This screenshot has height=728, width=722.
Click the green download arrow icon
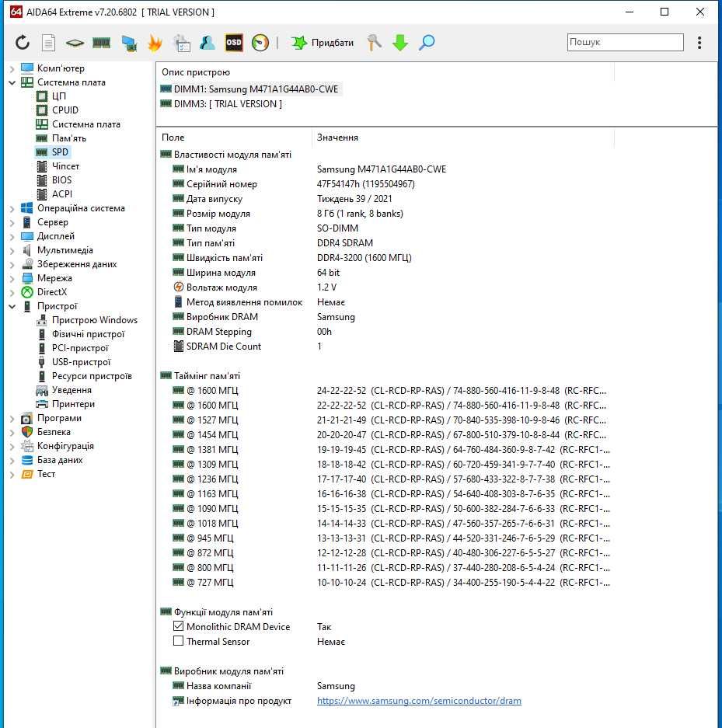point(399,43)
